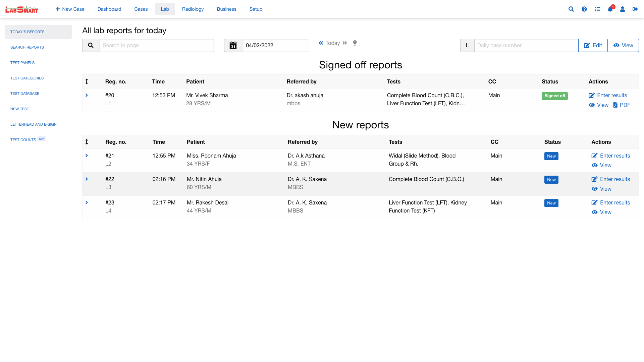
Task: Click the top View button by case number
Action: (x=623, y=45)
